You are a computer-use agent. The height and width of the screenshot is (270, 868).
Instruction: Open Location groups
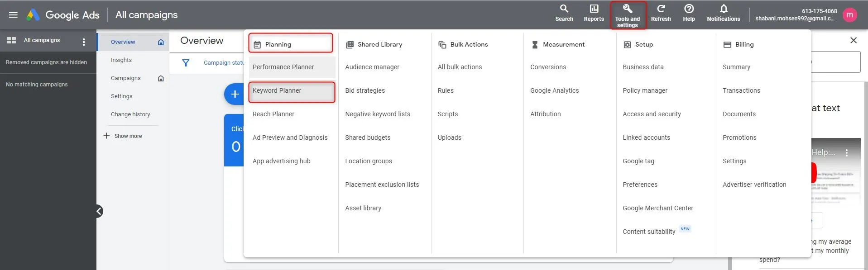coord(369,161)
